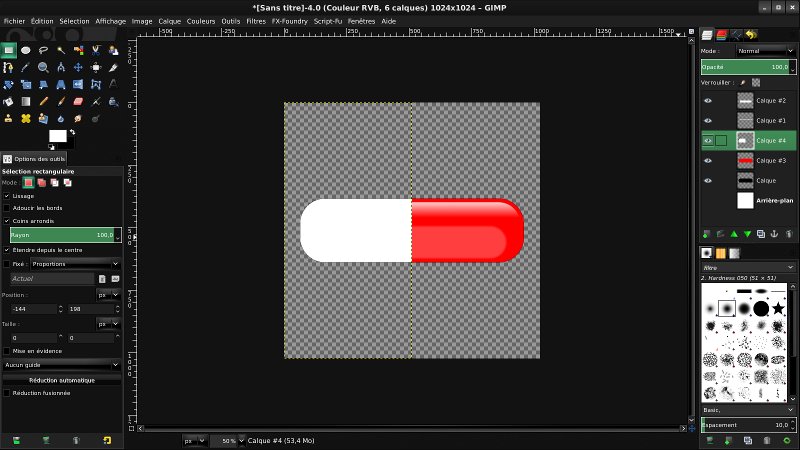Enable Mise en évidence checkbox
The image size is (800, 450).
click(7, 351)
